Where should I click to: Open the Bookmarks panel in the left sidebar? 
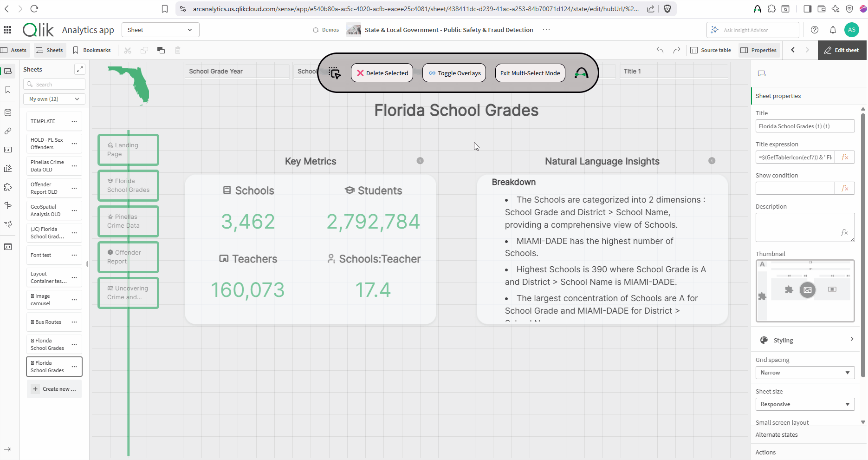[8, 90]
